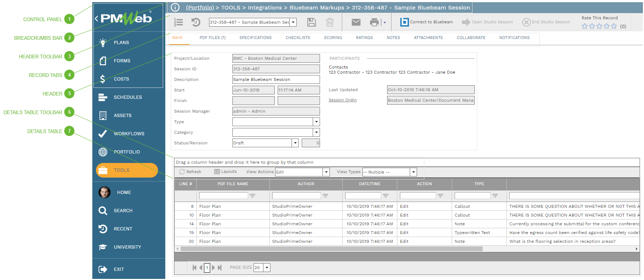Click Date/Time column filter icon

tap(386, 196)
